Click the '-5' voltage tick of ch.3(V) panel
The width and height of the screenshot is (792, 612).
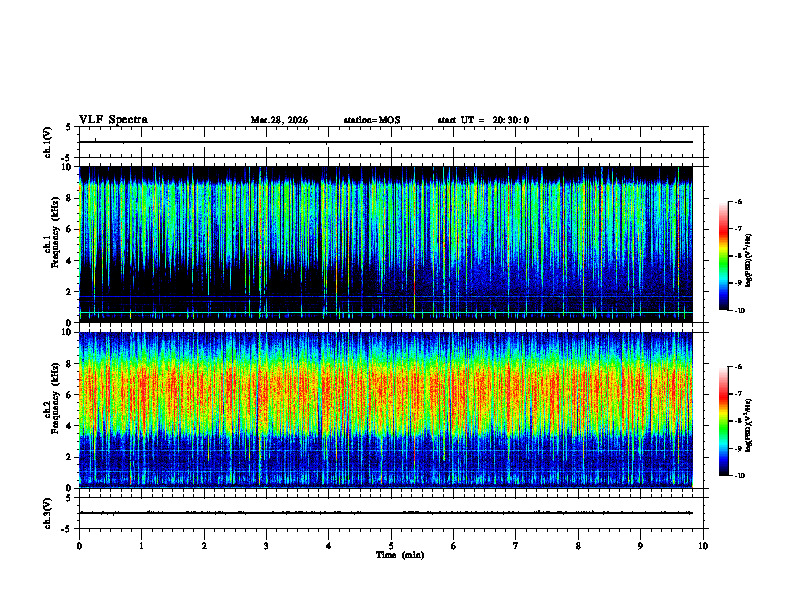(x=67, y=529)
